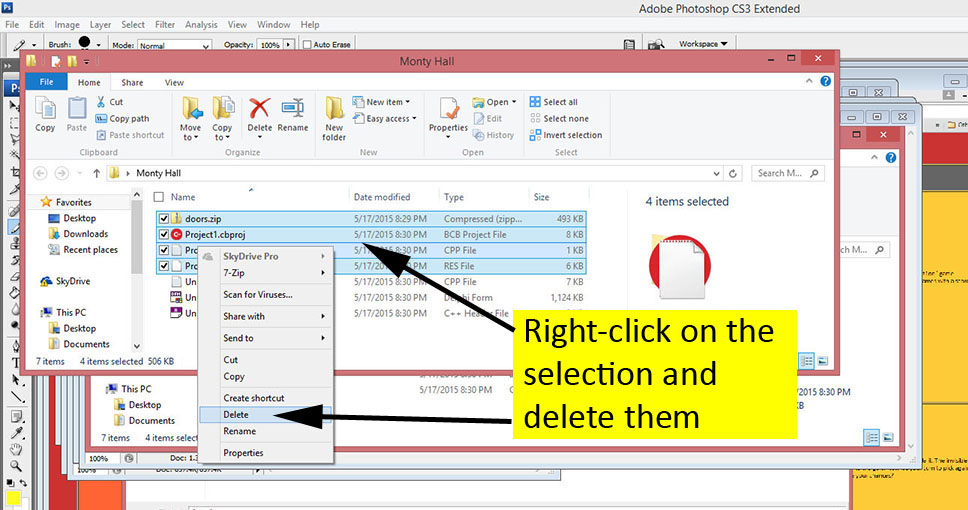Click Create shortcut in context menu

point(267,398)
